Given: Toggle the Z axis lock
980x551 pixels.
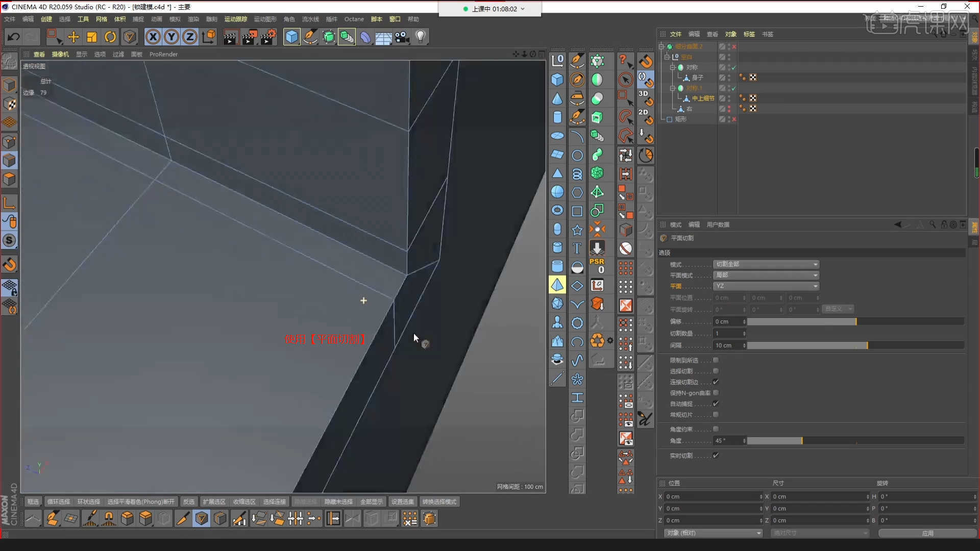Looking at the screenshot, I should (190, 37).
